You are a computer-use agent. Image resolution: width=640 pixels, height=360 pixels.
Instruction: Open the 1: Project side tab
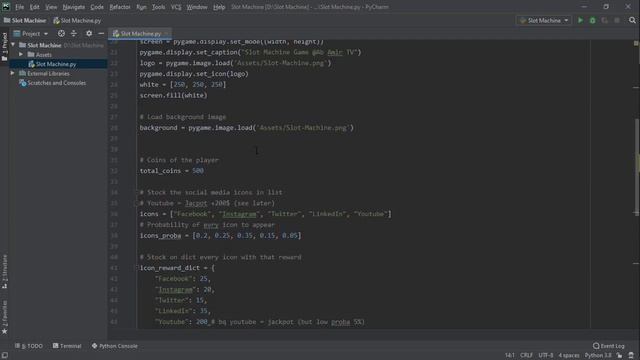(x=4, y=46)
